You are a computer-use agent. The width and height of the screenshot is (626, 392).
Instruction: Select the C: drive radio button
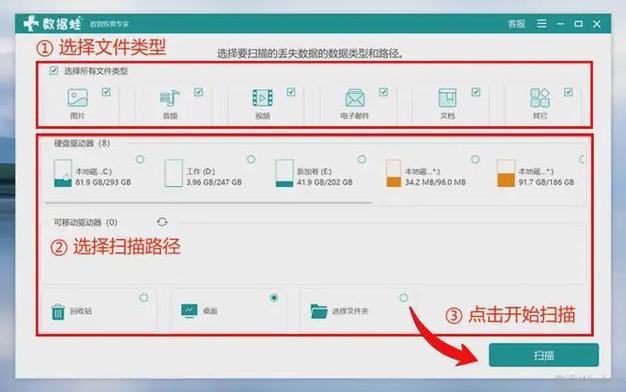pos(140,159)
